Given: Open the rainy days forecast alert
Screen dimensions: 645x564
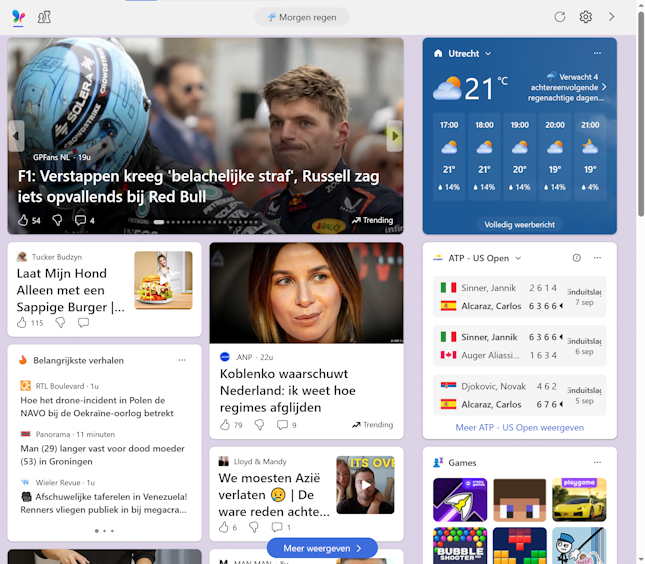Looking at the screenshot, I should tap(566, 87).
